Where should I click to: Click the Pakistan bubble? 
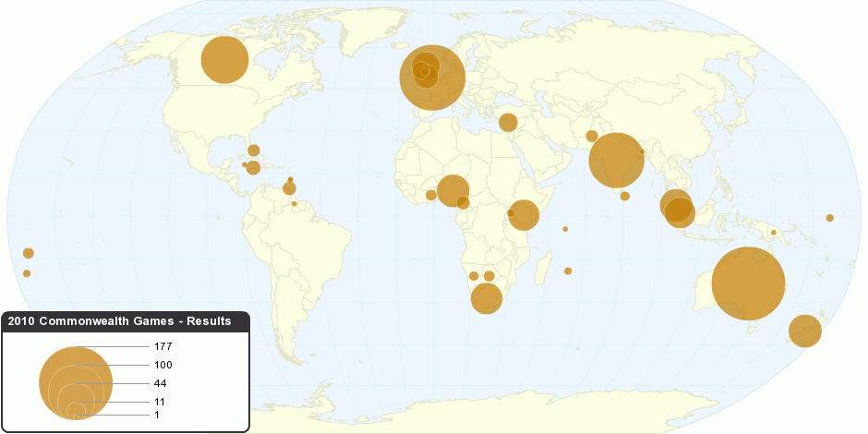pos(592,137)
